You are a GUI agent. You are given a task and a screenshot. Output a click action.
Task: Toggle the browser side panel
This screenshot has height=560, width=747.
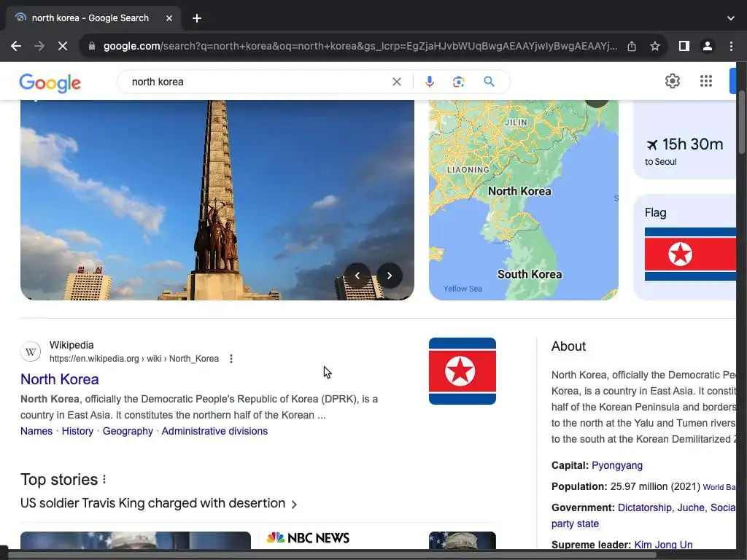point(684,46)
